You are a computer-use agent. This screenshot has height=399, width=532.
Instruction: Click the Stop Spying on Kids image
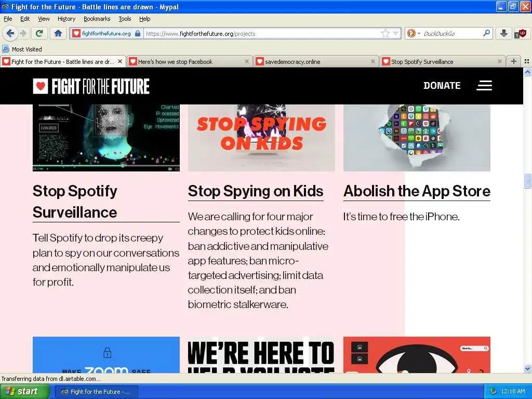pyautogui.click(x=261, y=138)
